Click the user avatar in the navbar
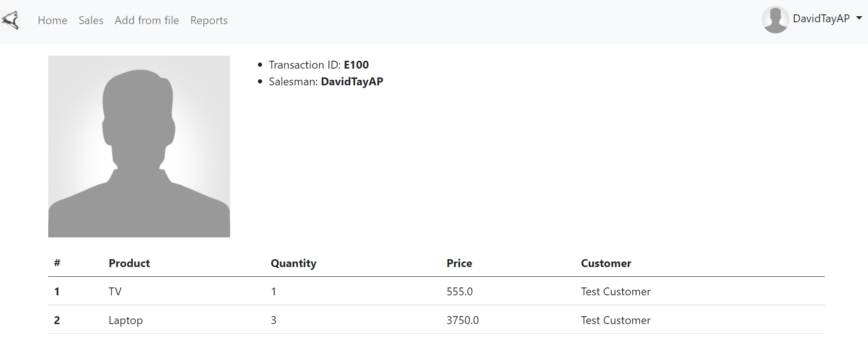This screenshot has width=868, height=344. tap(775, 19)
